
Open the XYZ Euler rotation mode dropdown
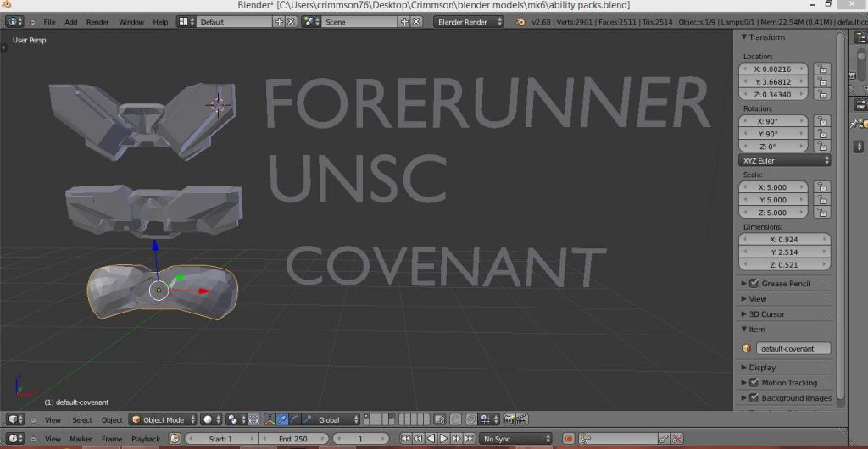click(x=784, y=160)
